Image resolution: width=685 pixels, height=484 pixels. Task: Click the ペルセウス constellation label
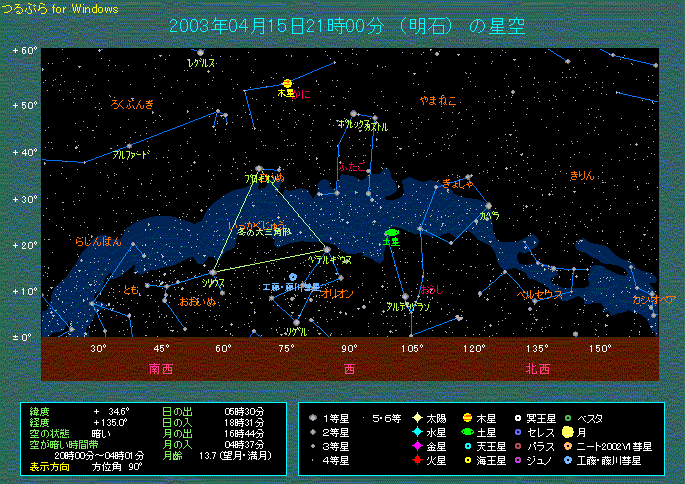tap(540, 294)
